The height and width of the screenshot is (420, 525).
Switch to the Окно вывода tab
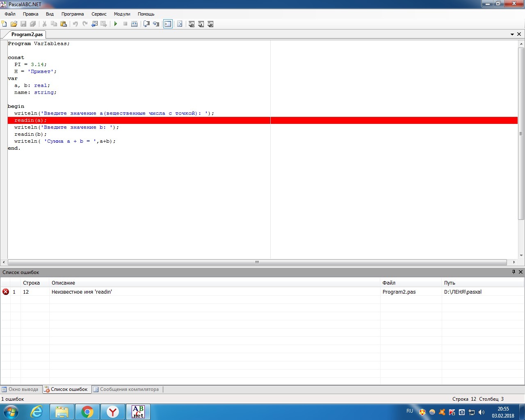click(21, 389)
